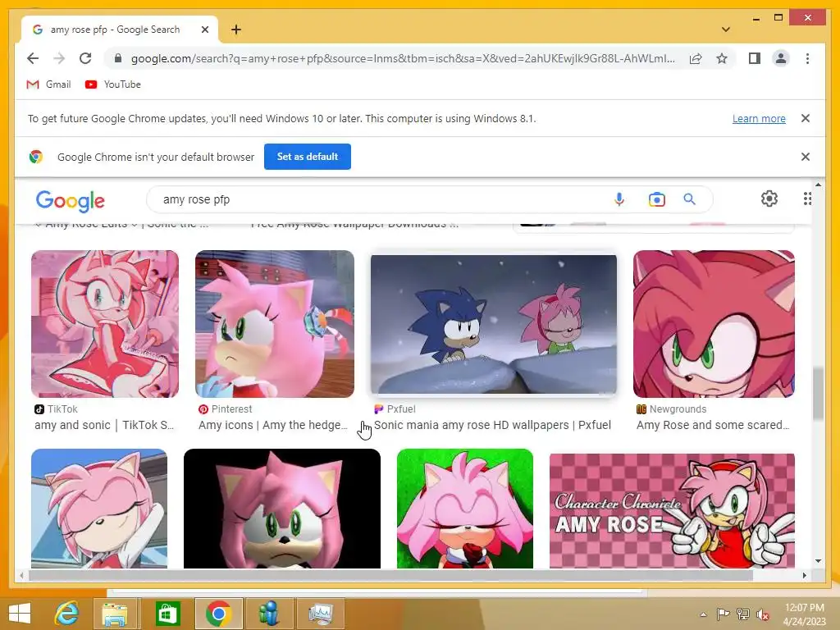The image size is (840, 630).
Task: Open a new tab with the plus button
Action: [x=235, y=30]
